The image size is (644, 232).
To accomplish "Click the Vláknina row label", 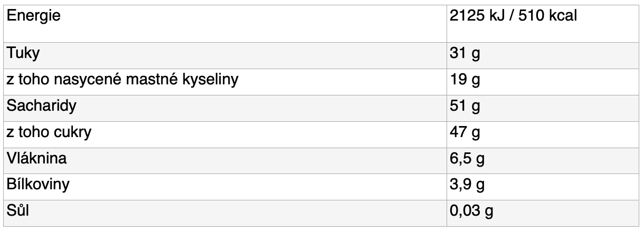I will 37,158.
